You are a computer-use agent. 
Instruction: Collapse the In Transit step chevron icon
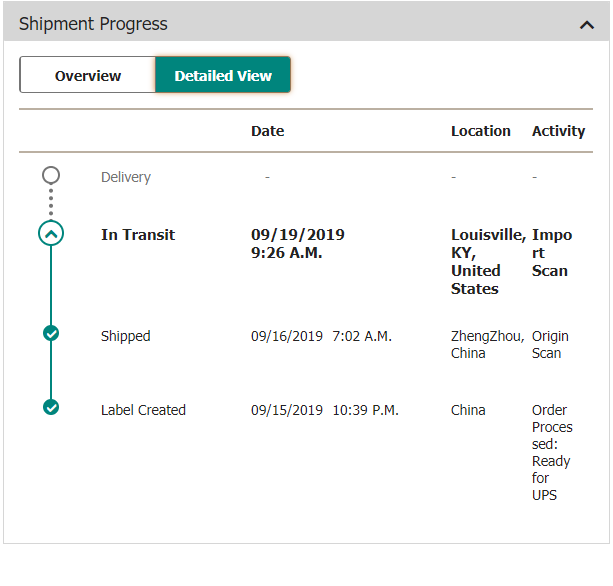tap(51, 233)
